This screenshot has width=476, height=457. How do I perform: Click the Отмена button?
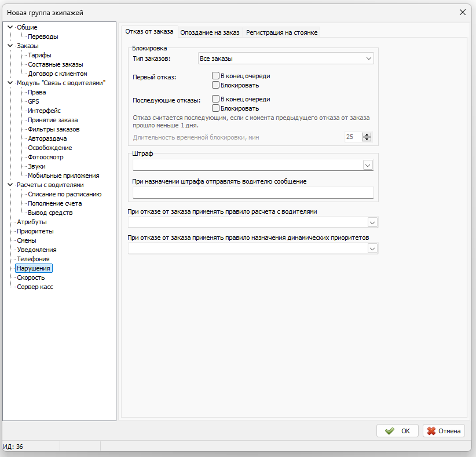[x=444, y=431]
